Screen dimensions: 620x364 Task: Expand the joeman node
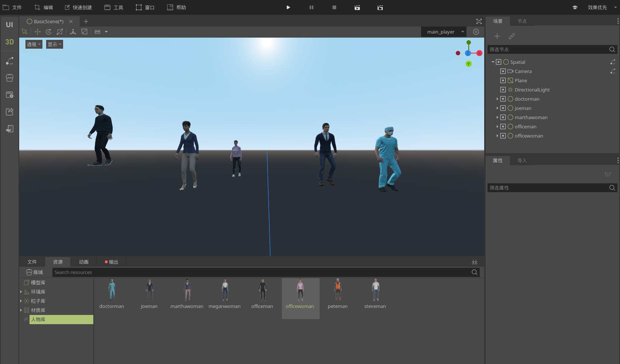pos(497,108)
